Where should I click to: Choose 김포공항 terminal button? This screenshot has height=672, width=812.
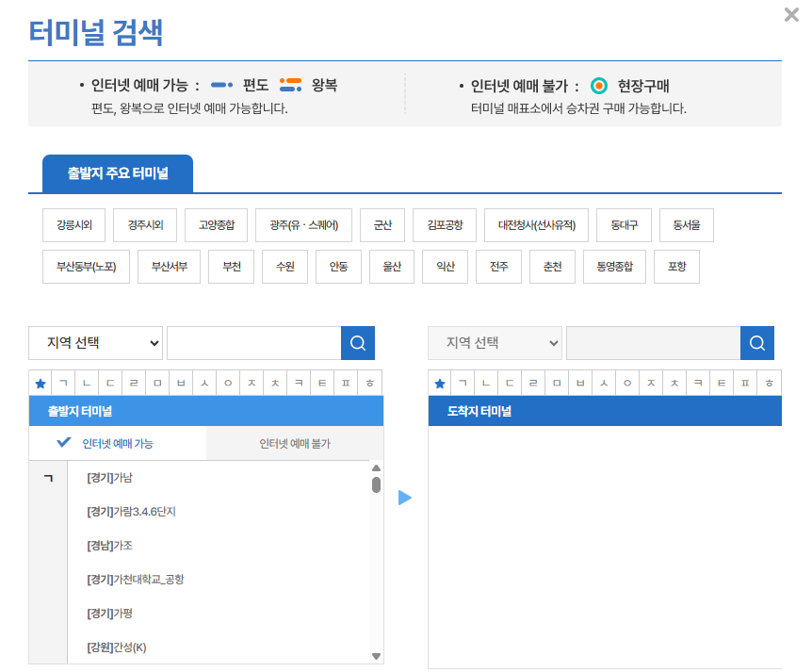pos(445,225)
